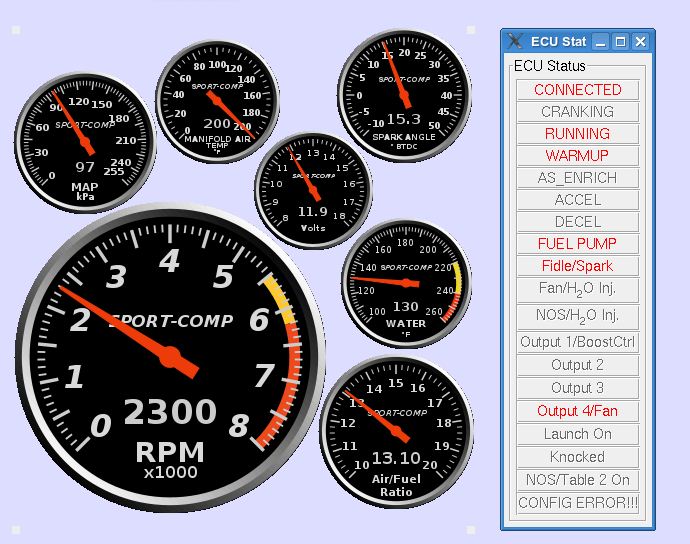Screen dimensions: 690x544
Task: Maximize the ECU Status window
Action: tap(620, 41)
